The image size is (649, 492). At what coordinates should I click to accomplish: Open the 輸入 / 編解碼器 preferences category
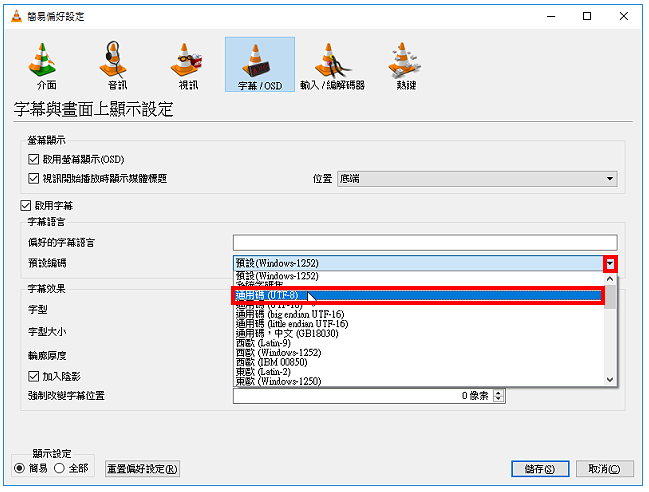(x=332, y=65)
